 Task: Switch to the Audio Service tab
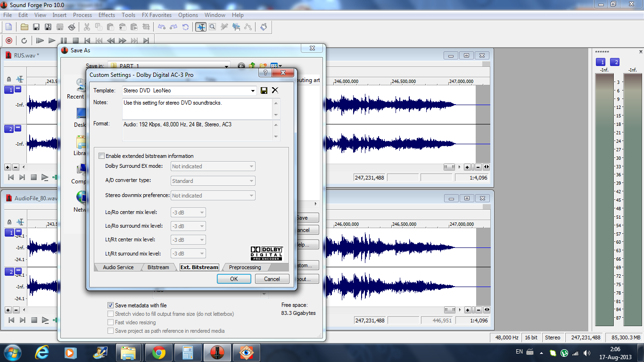(x=118, y=267)
